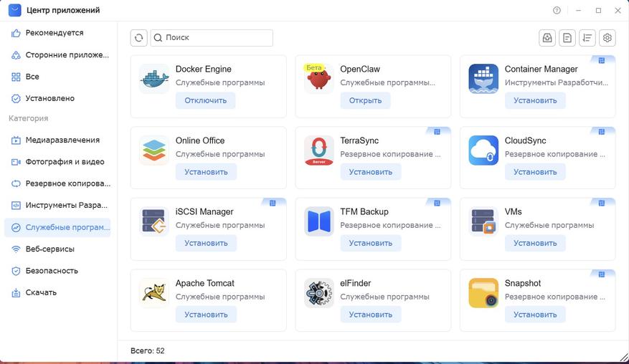Click the refresh icon next to search
This screenshot has width=629, height=364.
(x=139, y=38)
